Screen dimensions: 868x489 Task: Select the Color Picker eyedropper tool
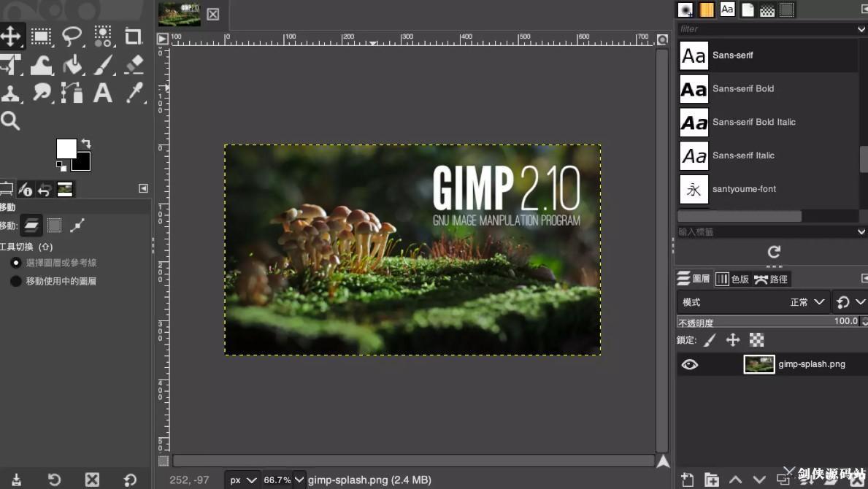point(134,93)
